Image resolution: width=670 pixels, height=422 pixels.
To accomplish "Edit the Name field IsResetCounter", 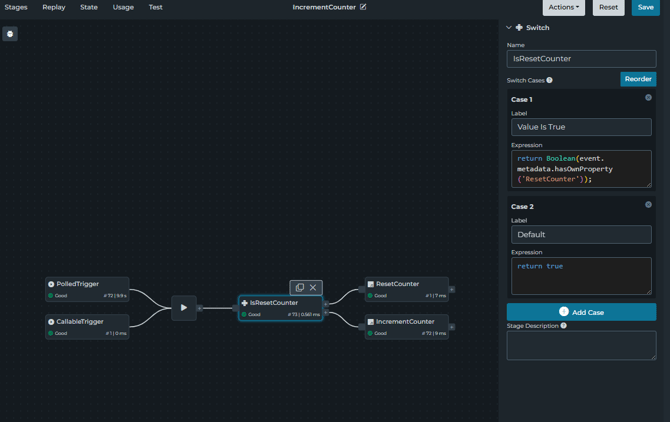I will [581, 59].
